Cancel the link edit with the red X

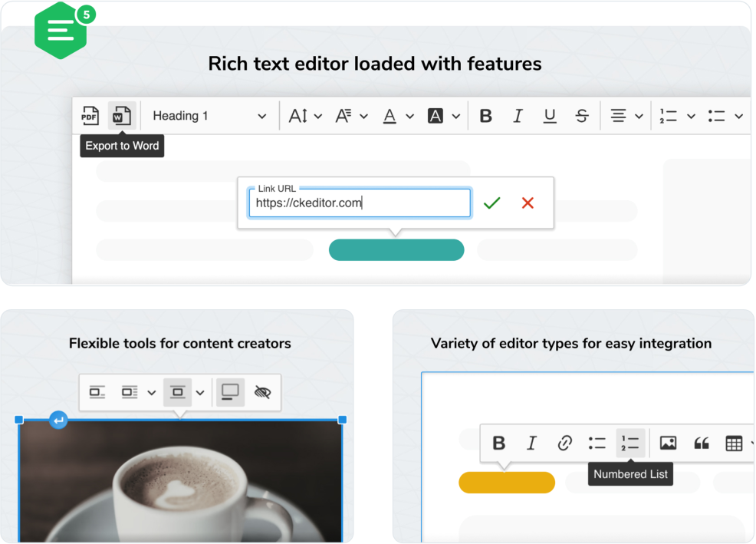527,203
